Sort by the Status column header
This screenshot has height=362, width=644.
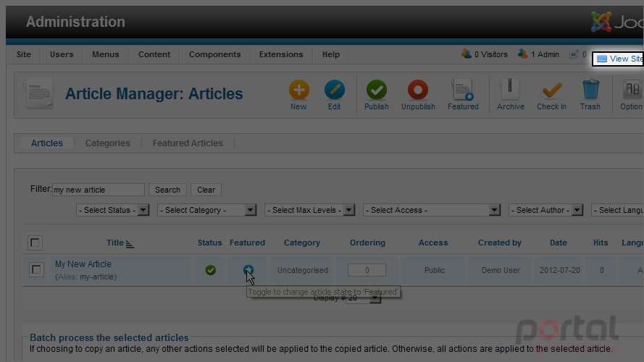coord(209,243)
